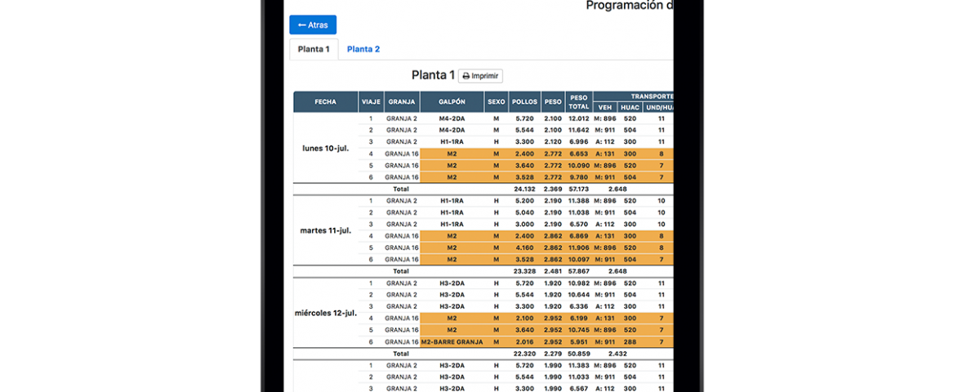Click peso total value 11.642
980x392 pixels.
[x=579, y=130]
